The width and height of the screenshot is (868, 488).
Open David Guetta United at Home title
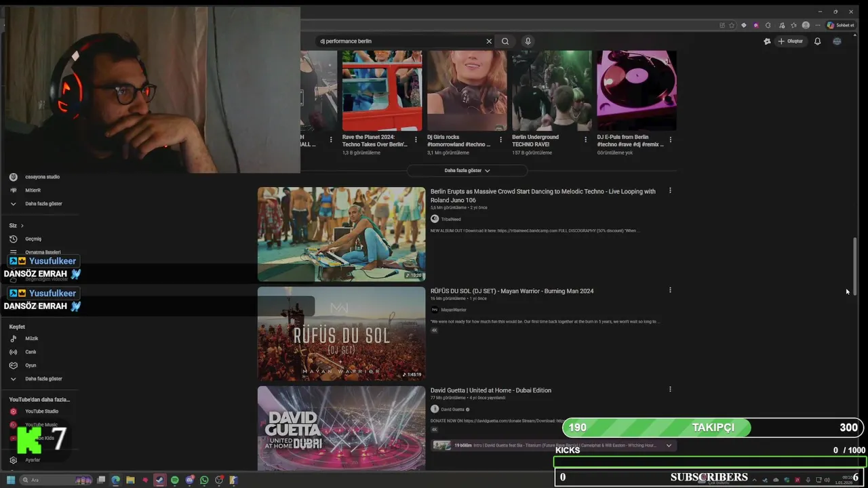tap(491, 390)
